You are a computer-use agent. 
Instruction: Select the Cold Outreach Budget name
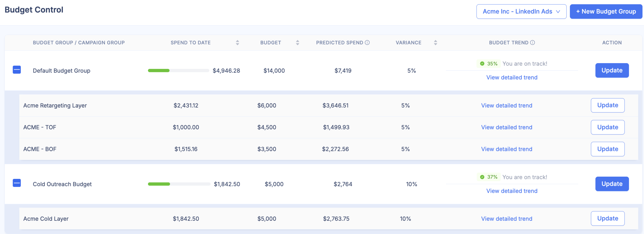coord(62,184)
